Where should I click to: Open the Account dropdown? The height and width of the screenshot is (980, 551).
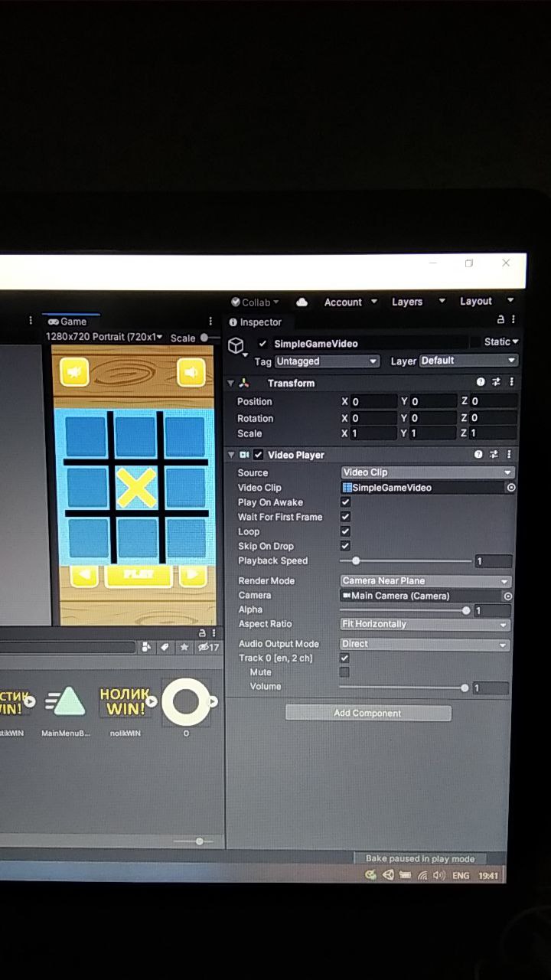tap(350, 302)
